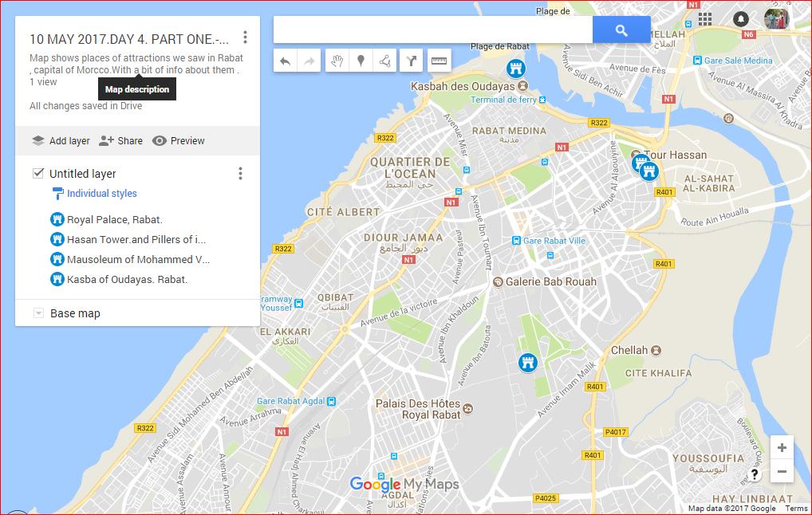Select Hasan Tower and Pillers list item
This screenshot has width=812, height=515.
[x=136, y=240]
